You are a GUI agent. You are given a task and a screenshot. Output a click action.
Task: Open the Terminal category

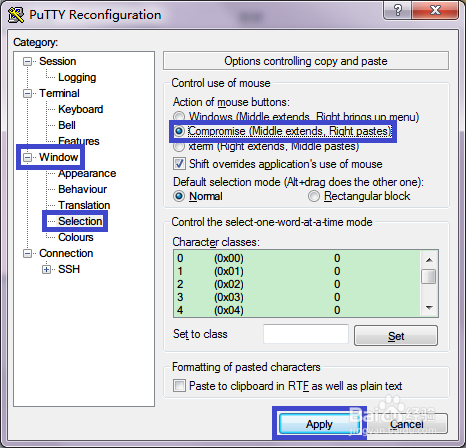tap(59, 93)
